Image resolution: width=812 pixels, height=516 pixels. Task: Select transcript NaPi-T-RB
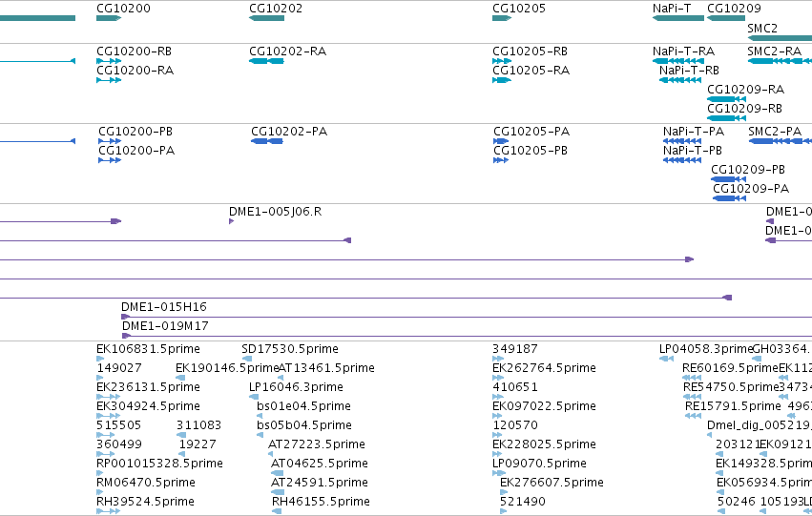680,80
